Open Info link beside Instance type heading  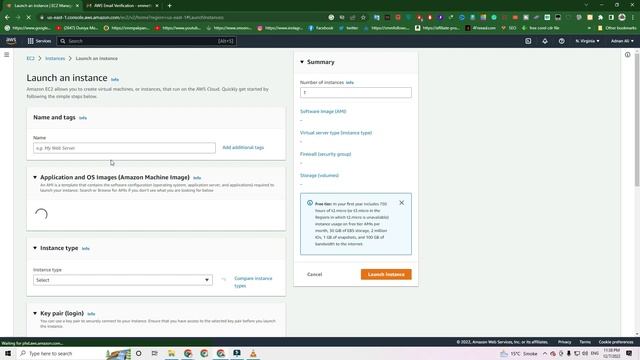[85, 249]
